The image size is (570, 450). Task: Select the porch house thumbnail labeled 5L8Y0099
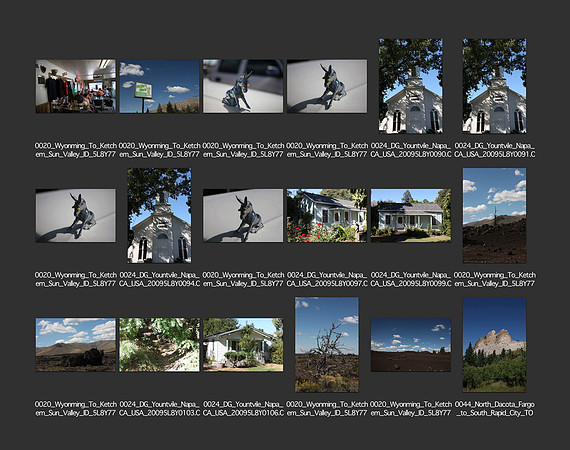coord(411,215)
